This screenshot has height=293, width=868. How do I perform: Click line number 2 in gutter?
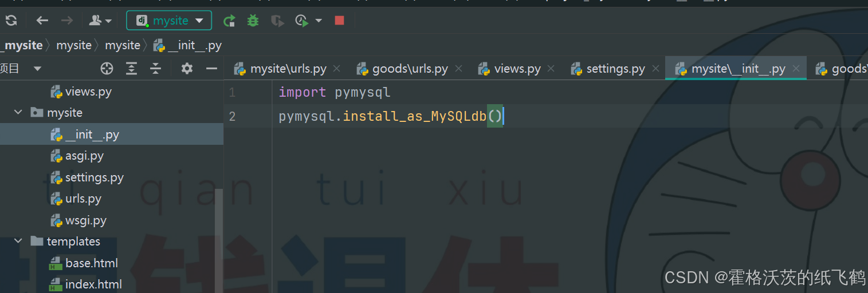(x=232, y=116)
